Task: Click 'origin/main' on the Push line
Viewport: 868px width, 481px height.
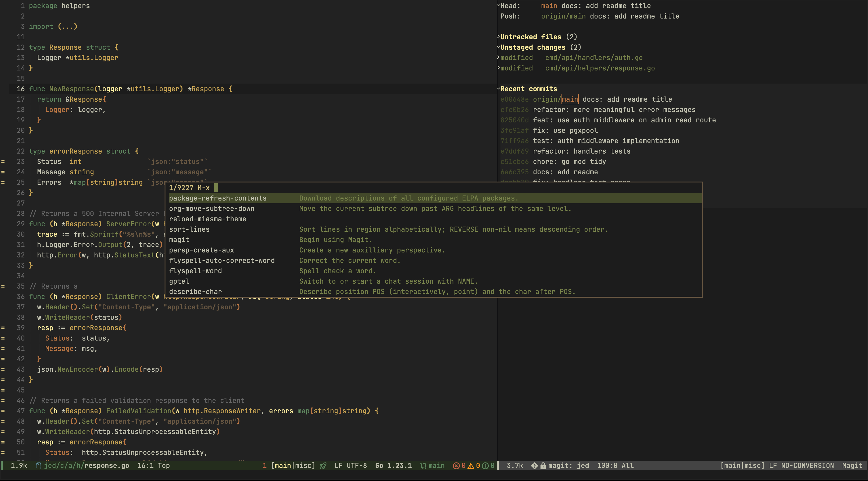Action: click(x=563, y=16)
